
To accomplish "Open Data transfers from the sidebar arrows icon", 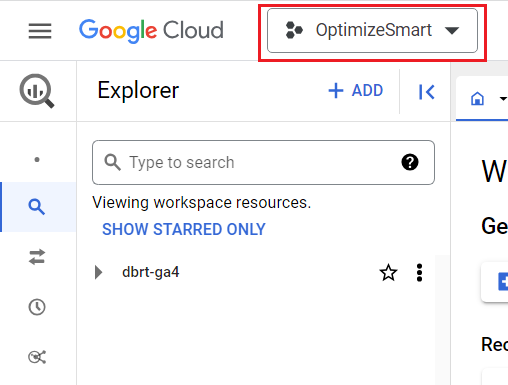I will [37, 257].
